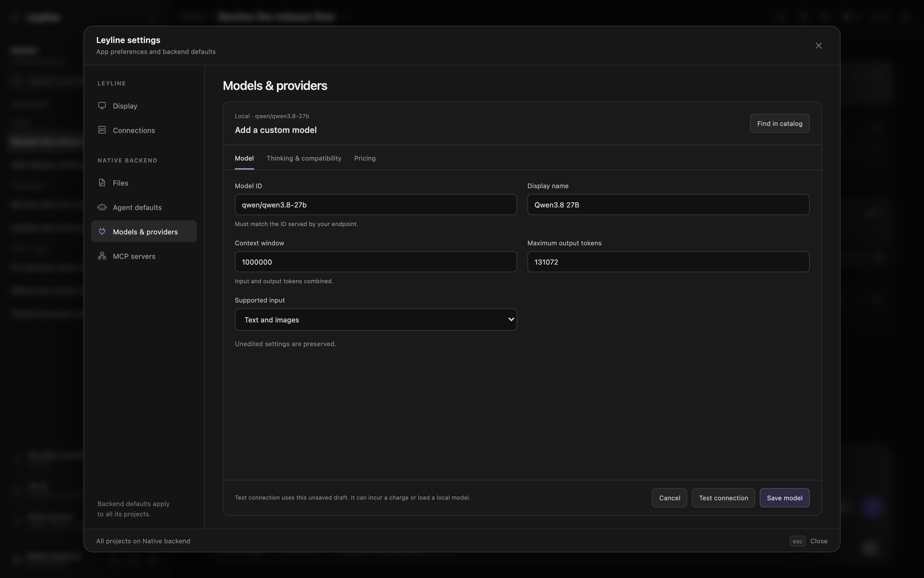Click the esc Close button in footer

[809, 541]
